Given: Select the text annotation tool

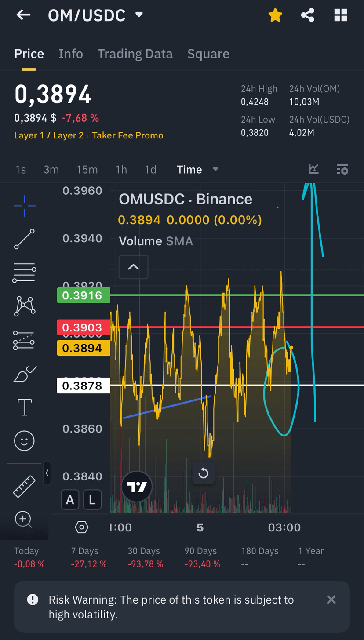Looking at the screenshot, I should (x=25, y=407).
